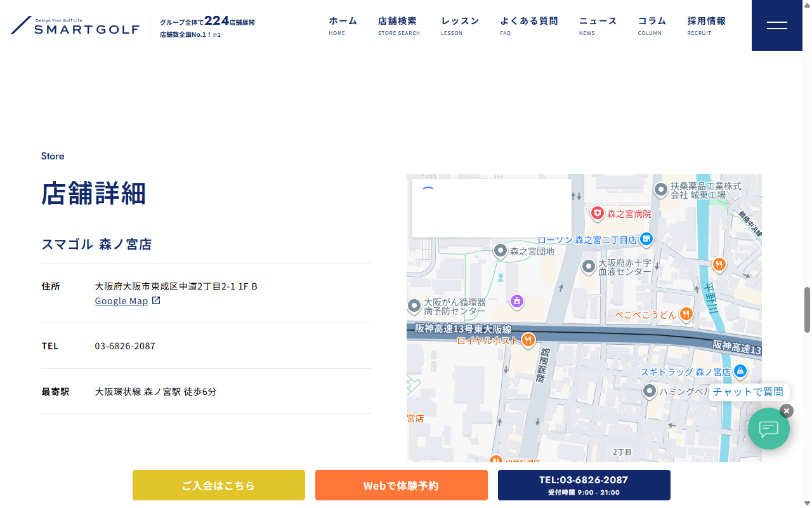This screenshot has width=812, height=508.
Task: Select the 森之宮団地 map pin
Action: (501, 251)
